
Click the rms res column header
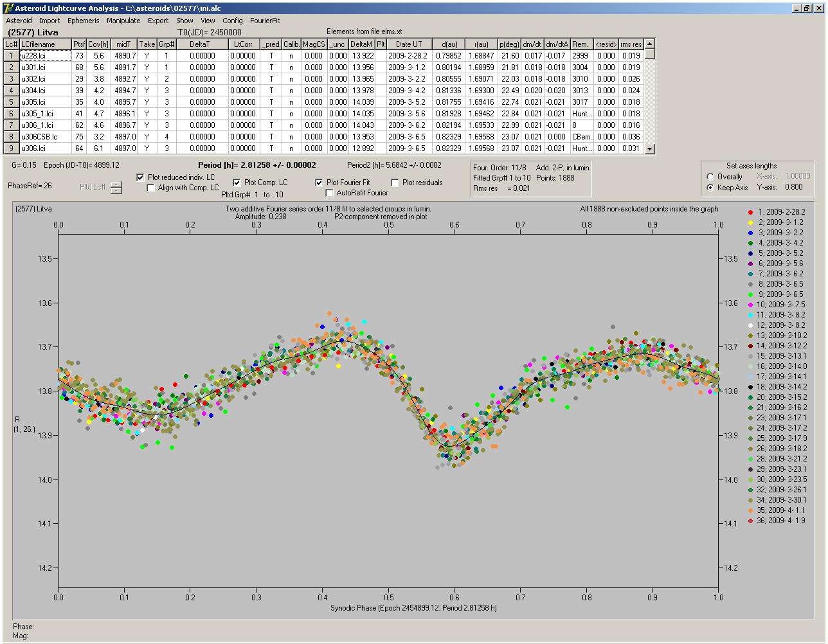tap(631, 44)
